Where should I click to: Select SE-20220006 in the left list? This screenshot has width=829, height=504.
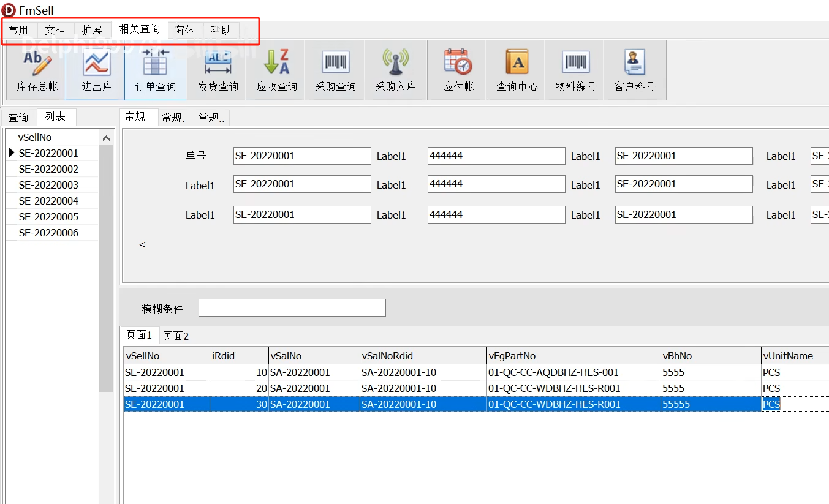coord(58,233)
